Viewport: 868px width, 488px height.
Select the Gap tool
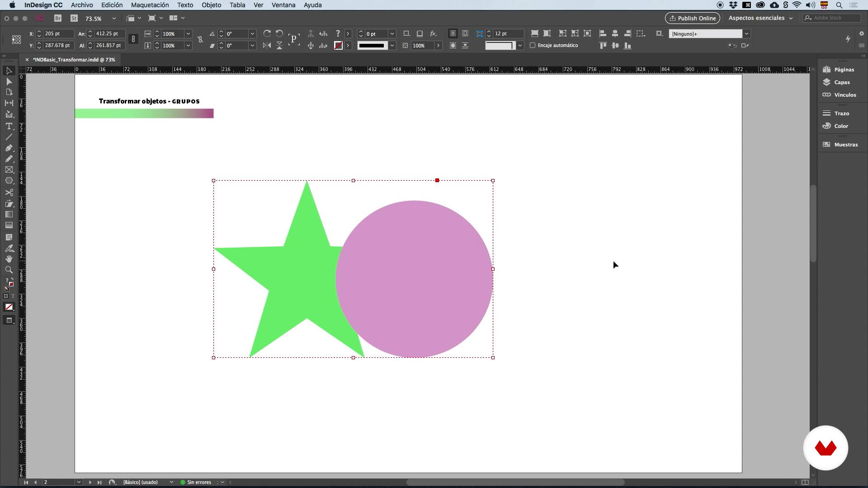[x=9, y=103]
